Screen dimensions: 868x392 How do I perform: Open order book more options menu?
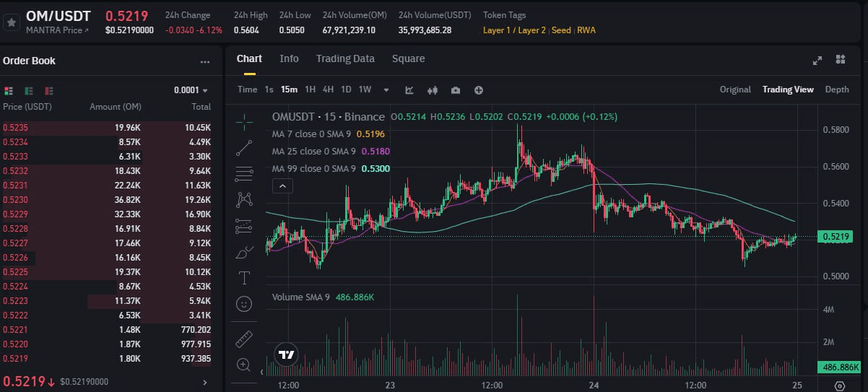click(x=206, y=62)
